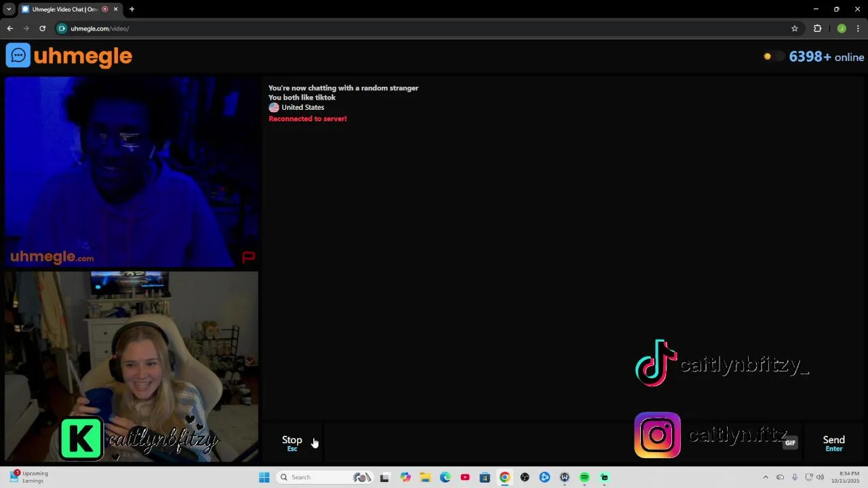Click the Send button

click(x=833, y=443)
